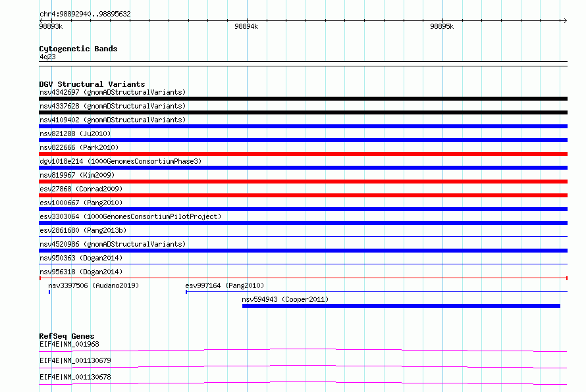Screen dimensions: 586x392
Task: Select the 4q23 cytogenetic band label
Action: [47, 57]
